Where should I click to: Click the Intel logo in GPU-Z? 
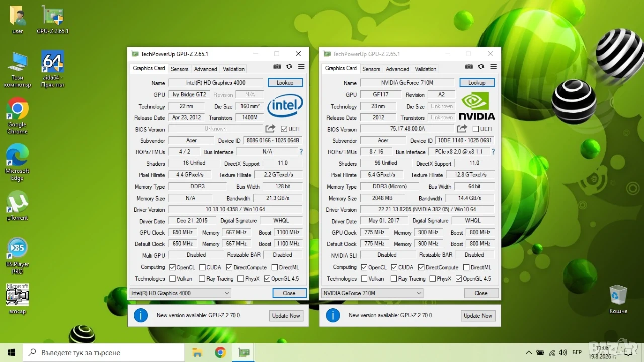[285, 105]
